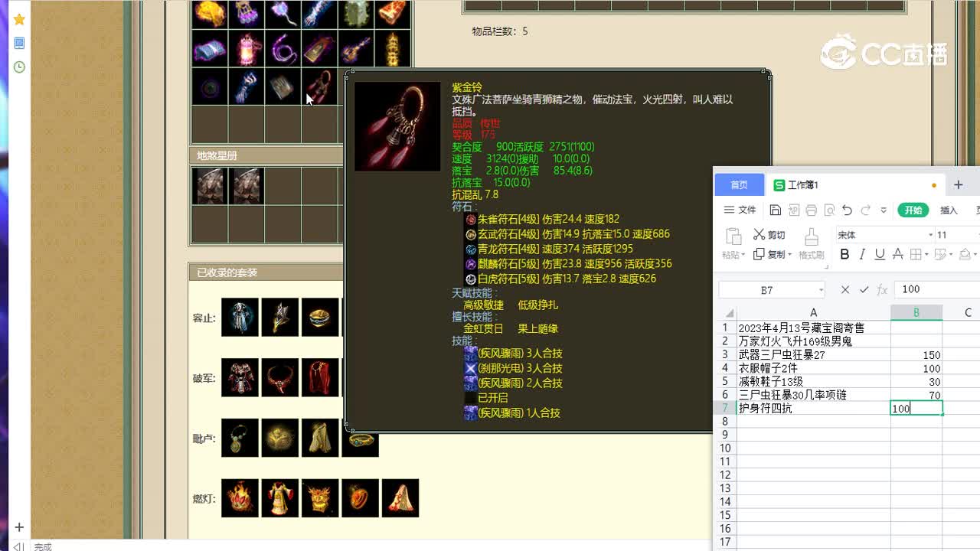Click the red necklace in 破军 set
The image size is (980, 551).
pyautogui.click(x=280, y=378)
